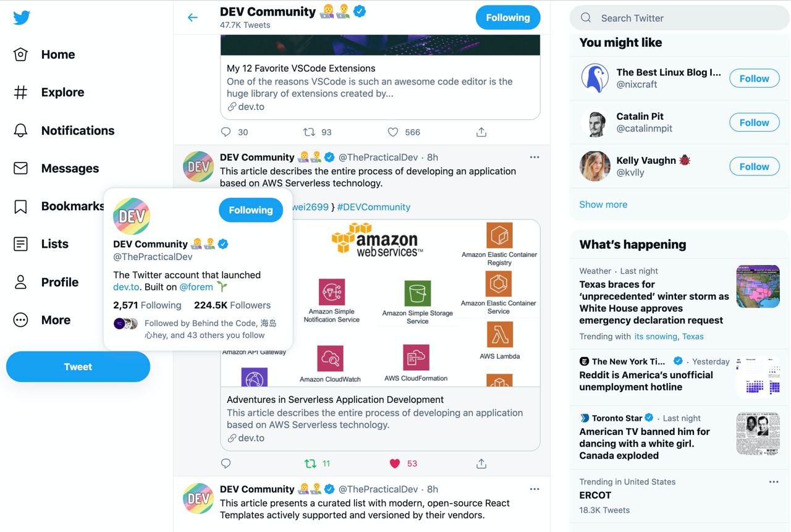Open Messages from the sidebar

point(56,168)
